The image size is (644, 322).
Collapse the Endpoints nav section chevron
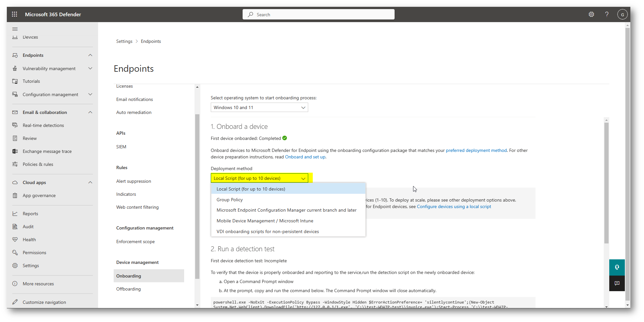pos(90,55)
